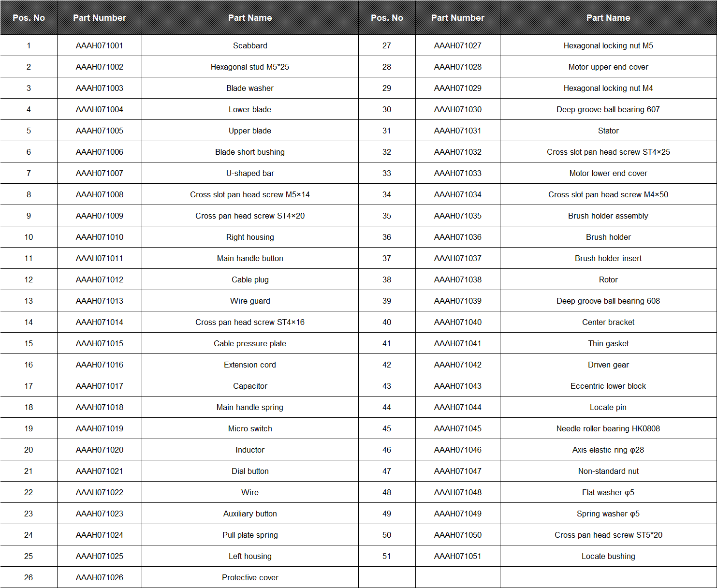Image resolution: width=717 pixels, height=588 pixels.
Task: Select the Driven gear cell
Action: click(608, 365)
